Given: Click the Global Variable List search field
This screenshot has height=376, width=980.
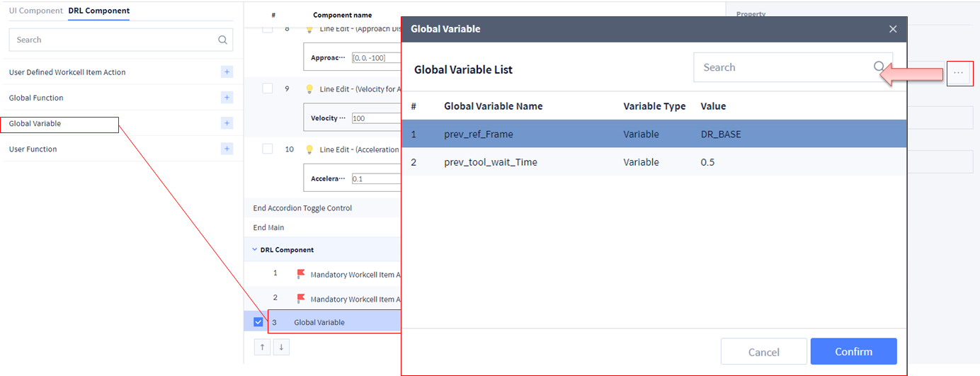Looking at the screenshot, I should click(782, 67).
